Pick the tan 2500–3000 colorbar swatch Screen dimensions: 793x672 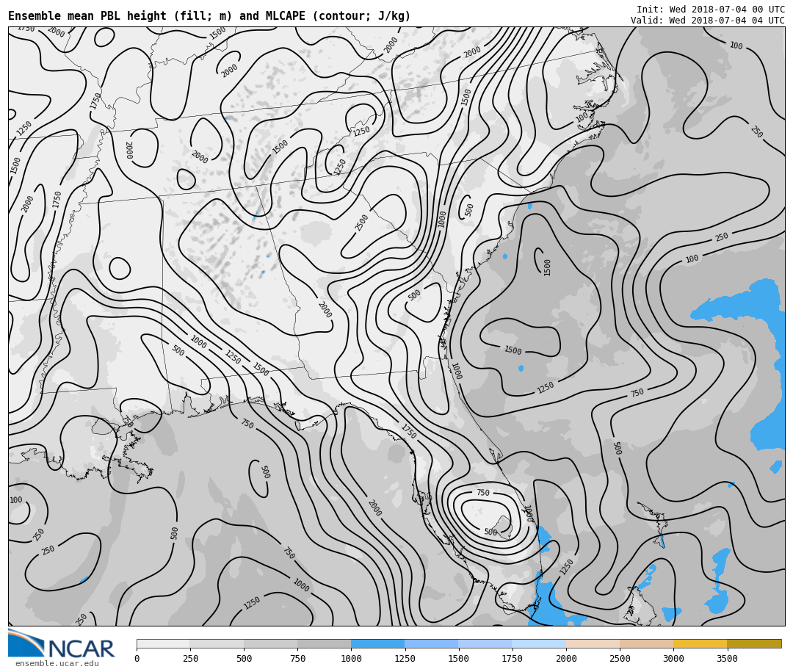pyautogui.click(x=646, y=643)
